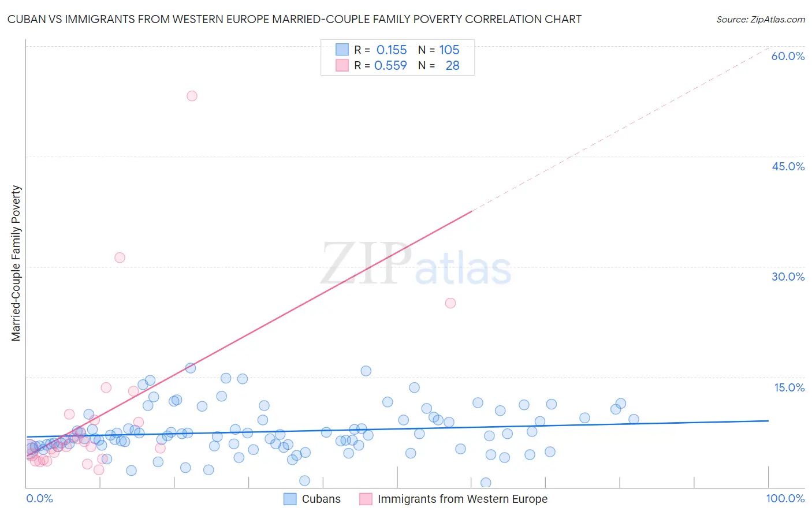Click the 45.0% y-axis label
The image size is (812, 515).
click(788, 166)
